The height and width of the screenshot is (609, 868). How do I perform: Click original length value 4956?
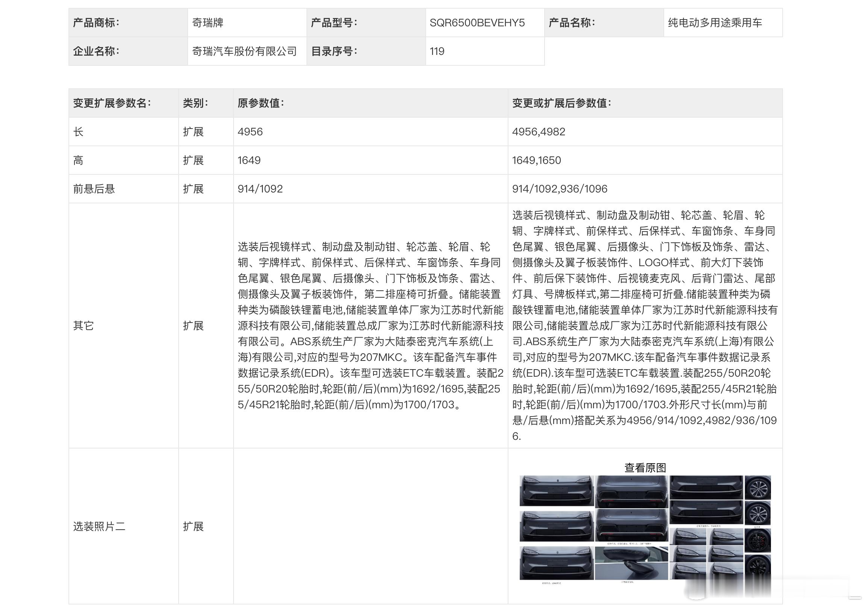tap(250, 132)
